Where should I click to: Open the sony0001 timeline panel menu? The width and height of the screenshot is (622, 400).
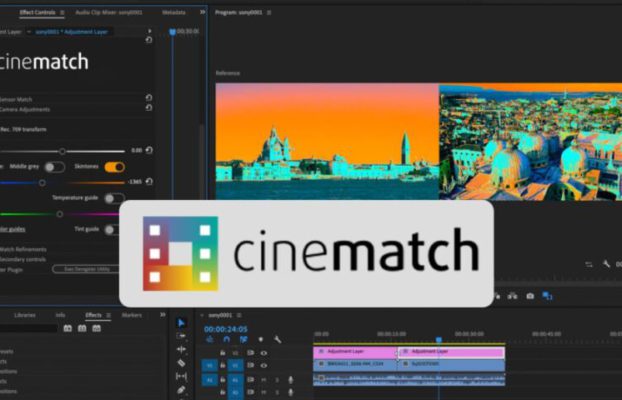(239, 315)
